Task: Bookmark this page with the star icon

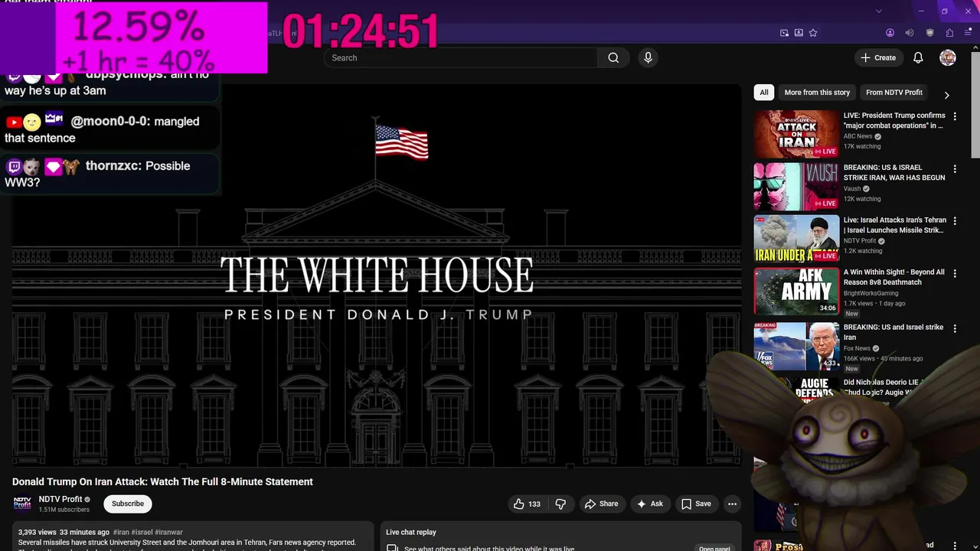Action: pos(813,33)
